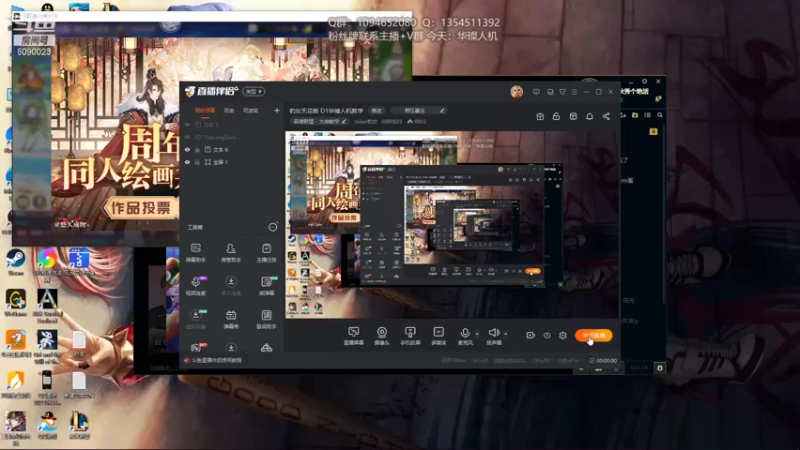This screenshot has width=800, height=450.
Task: Switch to the second scene tab
Action: [229, 110]
